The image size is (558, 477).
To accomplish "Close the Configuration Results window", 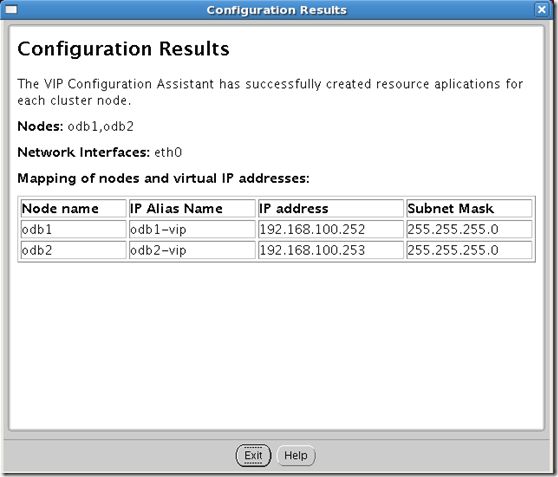I will coord(541,10).
